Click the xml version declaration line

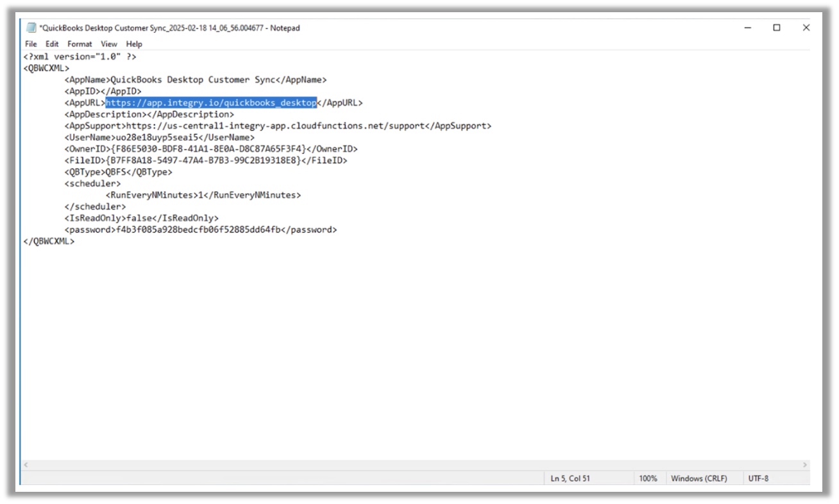pyautogui.click(x=80, y=56)
